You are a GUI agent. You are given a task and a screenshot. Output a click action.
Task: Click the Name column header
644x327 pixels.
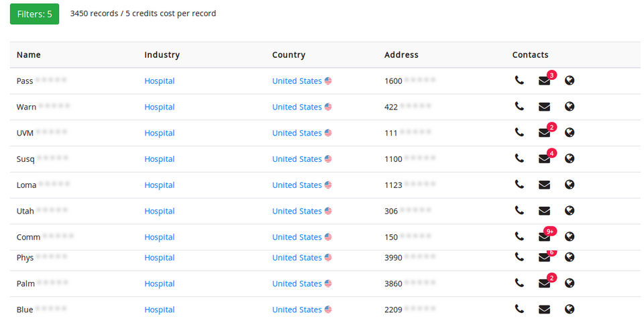pos(29,55)
